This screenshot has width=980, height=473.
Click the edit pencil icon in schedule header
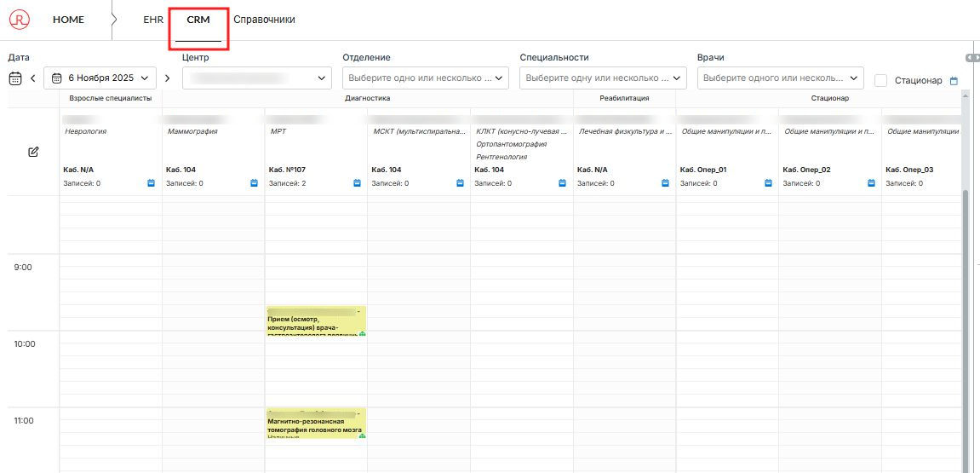33,152
